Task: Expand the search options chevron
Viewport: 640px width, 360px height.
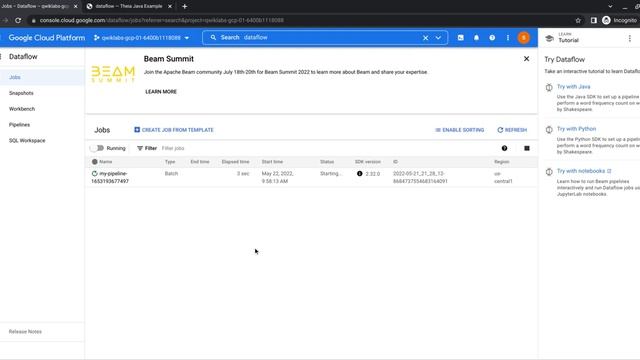Action: pos(438,38)
